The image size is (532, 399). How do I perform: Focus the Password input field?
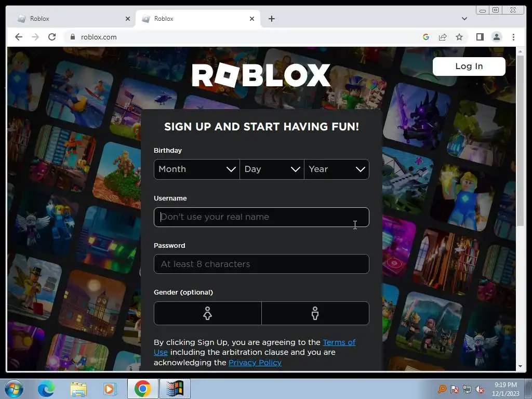pyautogui.click(x=261, y=264)
